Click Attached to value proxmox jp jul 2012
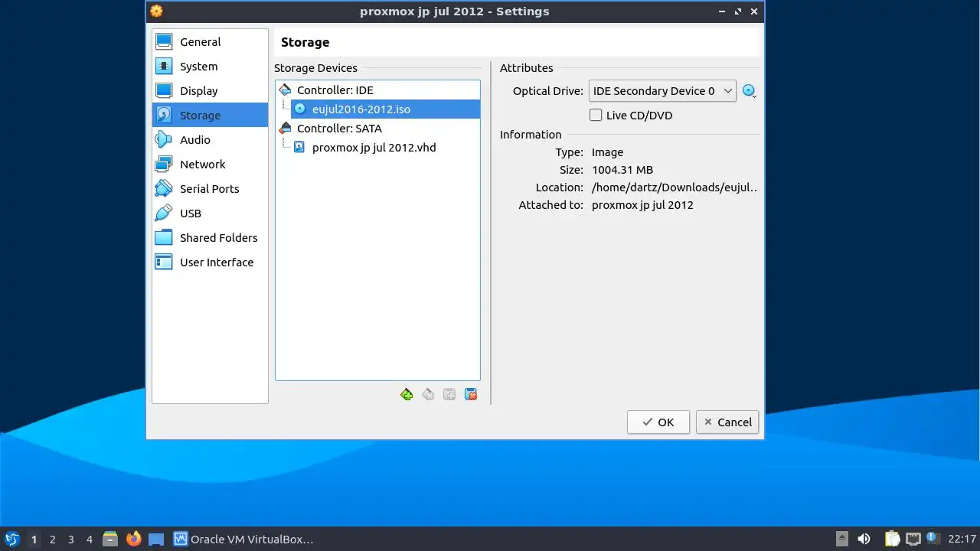 pyautogui.click(x=642, y=205)
